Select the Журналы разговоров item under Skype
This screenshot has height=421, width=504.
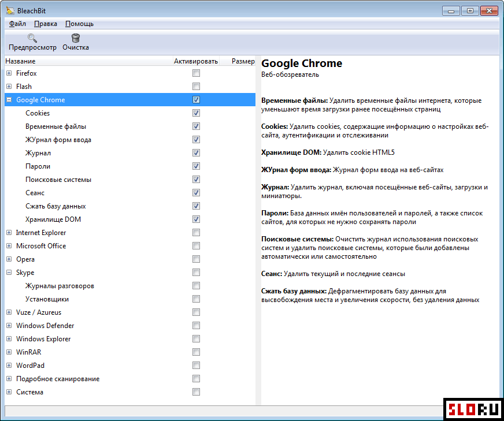(60, 285)
